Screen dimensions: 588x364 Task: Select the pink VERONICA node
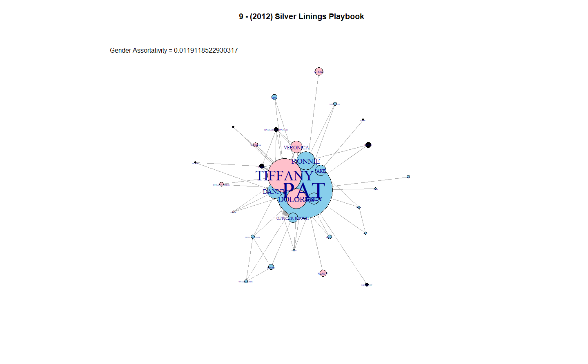296,147
